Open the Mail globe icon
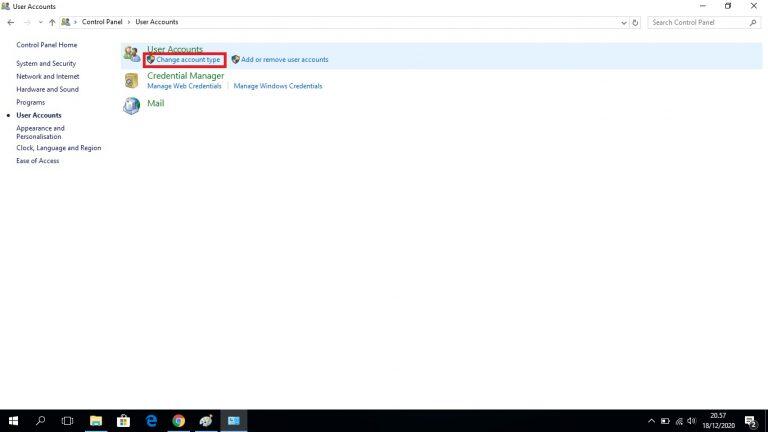 coord(131,105)
